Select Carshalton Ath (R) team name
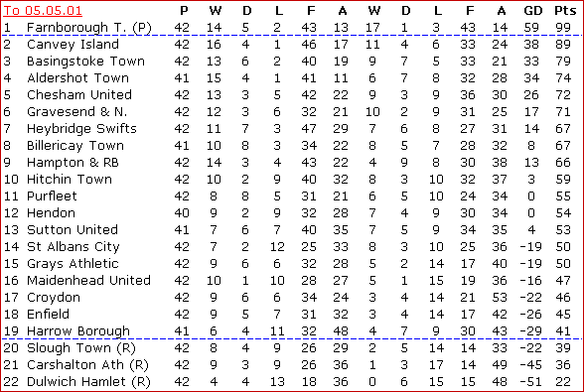 87,364
